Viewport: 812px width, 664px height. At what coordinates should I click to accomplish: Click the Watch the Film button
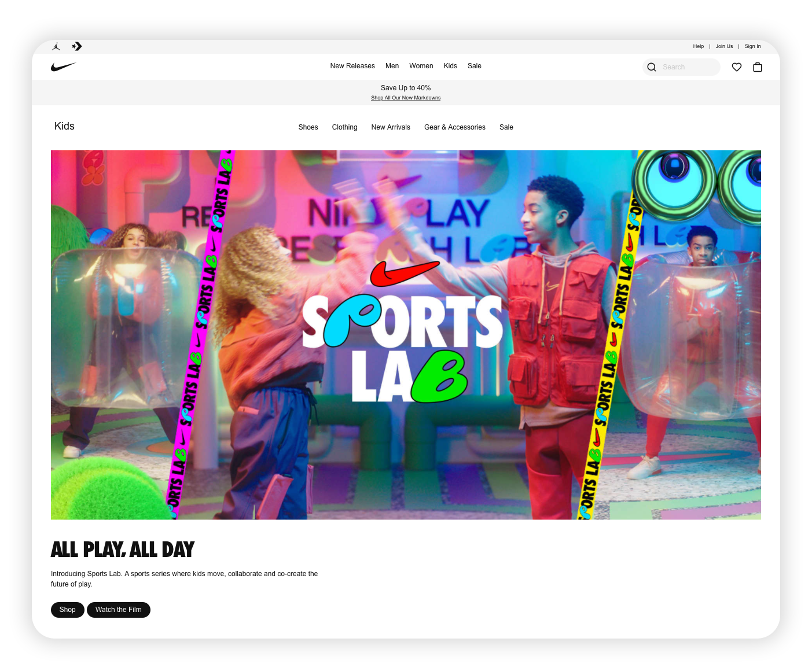[x=119, y=610]
